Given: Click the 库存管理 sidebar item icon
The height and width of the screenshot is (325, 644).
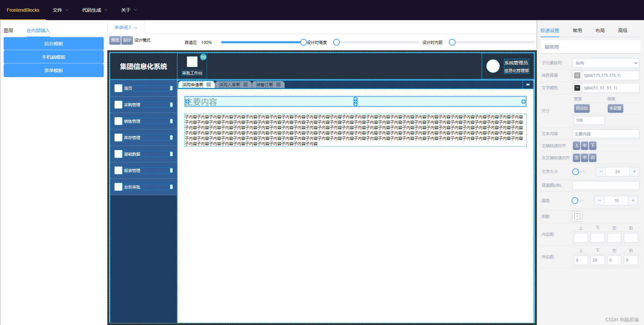Looking at the screenshot, I should [118, 138].
